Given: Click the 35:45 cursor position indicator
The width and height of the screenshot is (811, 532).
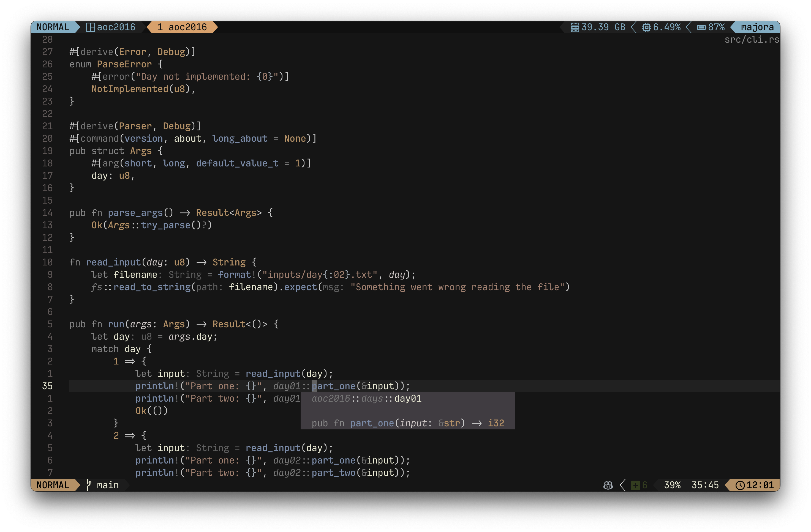Looking at the screenshot, I should [705, 485].
